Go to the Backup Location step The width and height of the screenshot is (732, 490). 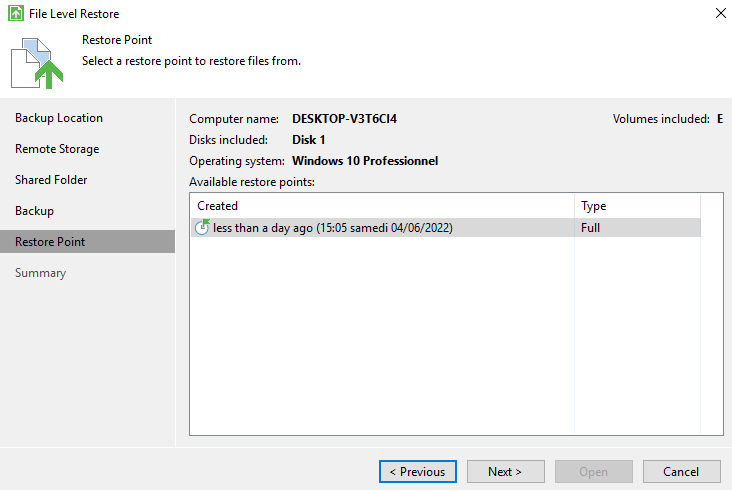point(59,118)
